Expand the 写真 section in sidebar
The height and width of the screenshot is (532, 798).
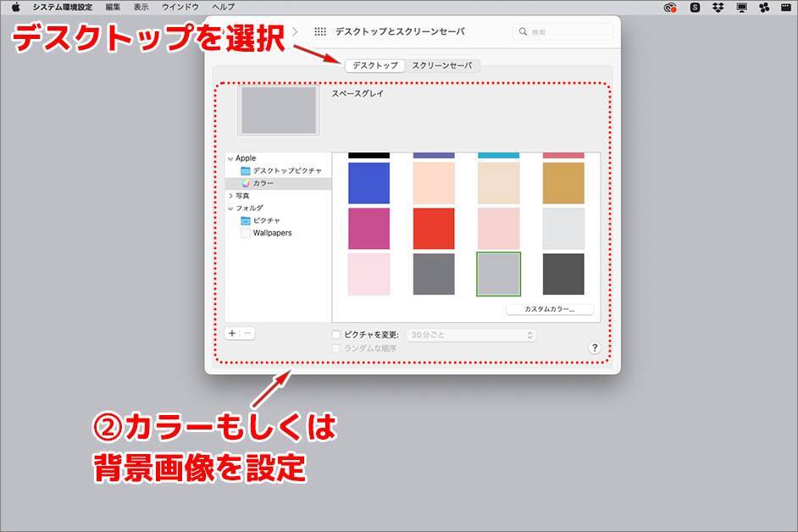[230, 196]
